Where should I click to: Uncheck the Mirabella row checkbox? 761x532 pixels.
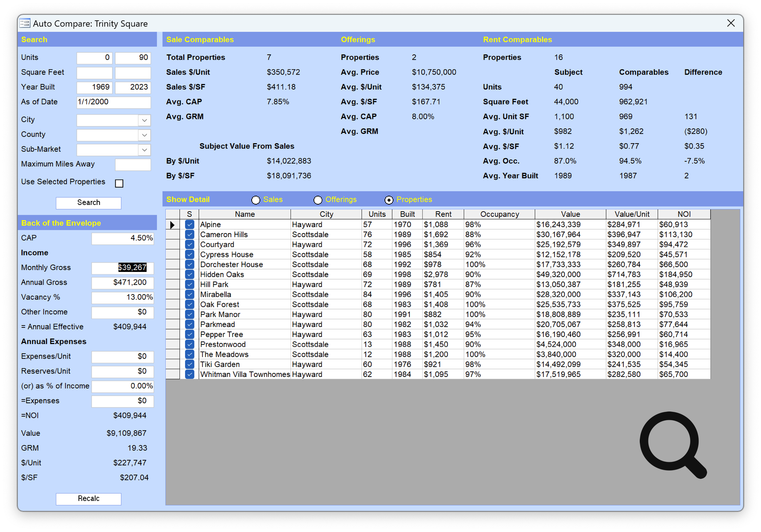[x=189, y=295]
